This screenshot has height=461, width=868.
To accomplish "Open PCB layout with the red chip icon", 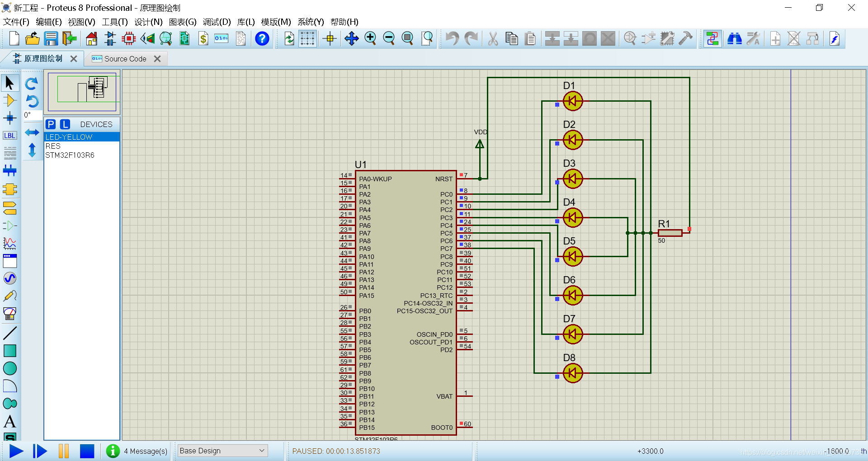I will pos(129,39).
